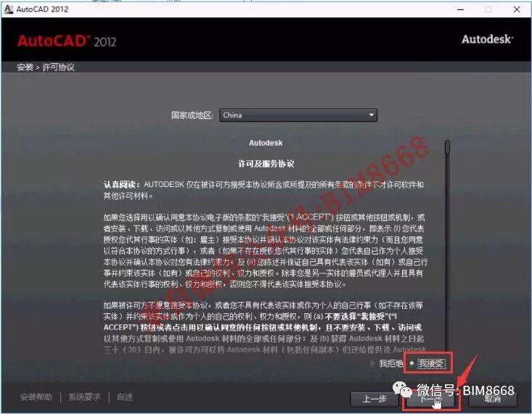The image size is (532, 414).
Task: Click the 认真阅读 bold paragraph text
Action: coord(122,185)
